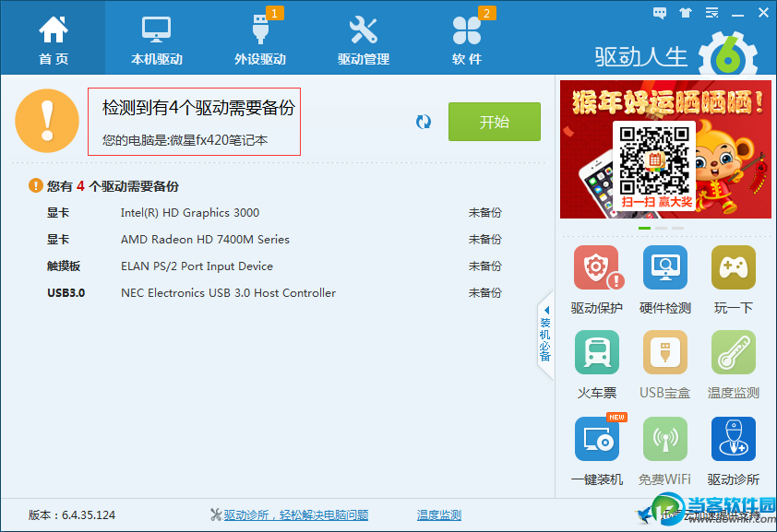Expand the 装机必备 side panel arrow
The image size is (777, 532).
click(545, 335)
